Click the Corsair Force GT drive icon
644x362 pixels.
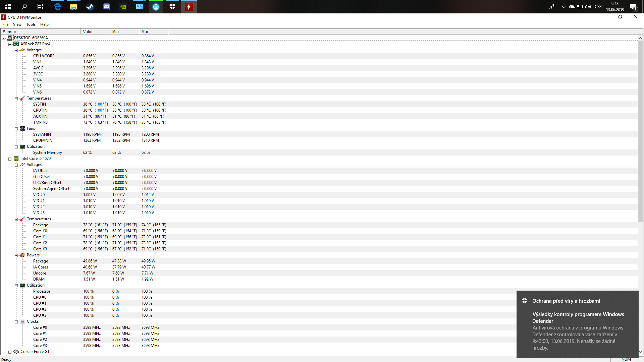tap(16, 352)
